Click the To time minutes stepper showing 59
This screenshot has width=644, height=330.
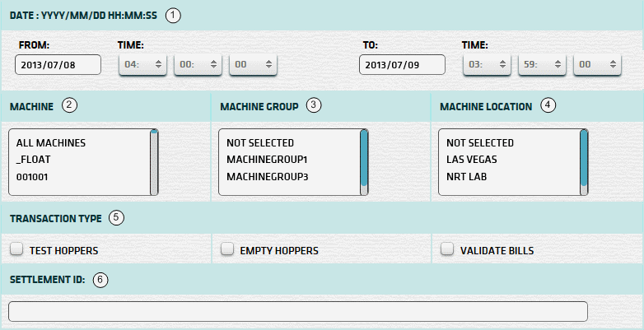(542, 65)
